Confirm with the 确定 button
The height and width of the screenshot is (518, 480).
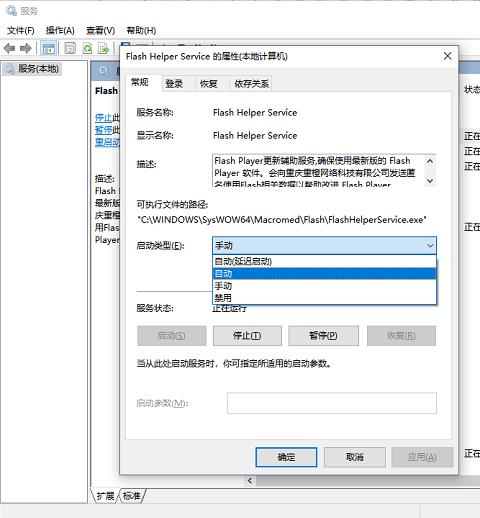(x=286, y=457)
